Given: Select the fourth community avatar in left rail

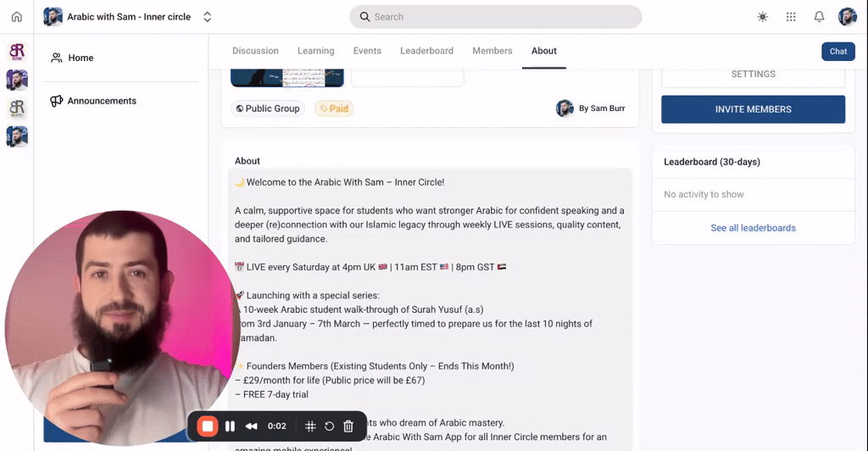Looking at the screenshot, I should (17, 136).
